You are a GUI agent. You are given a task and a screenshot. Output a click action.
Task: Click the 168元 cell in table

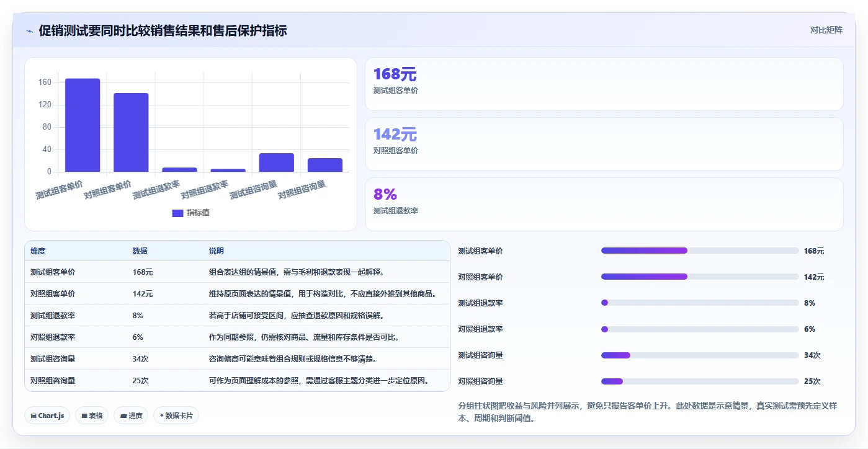pos(143,272)
